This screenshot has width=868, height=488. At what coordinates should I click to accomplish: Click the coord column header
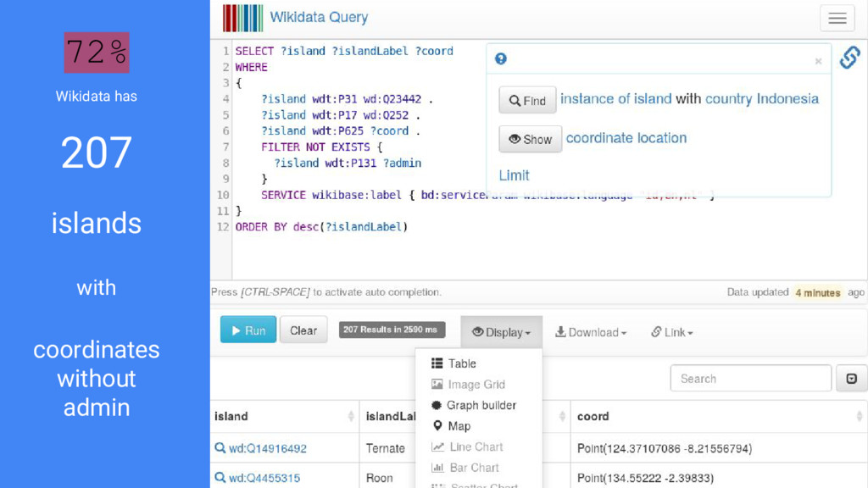[719, 416]
